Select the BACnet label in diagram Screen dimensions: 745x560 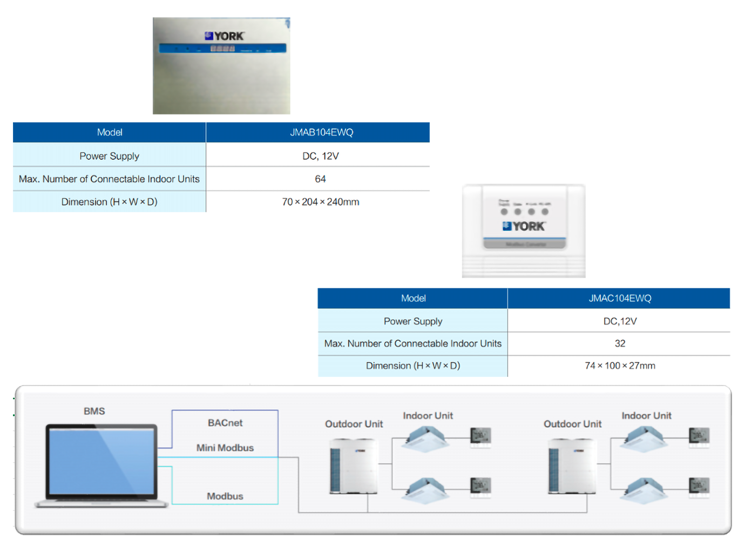click(225, 423)
